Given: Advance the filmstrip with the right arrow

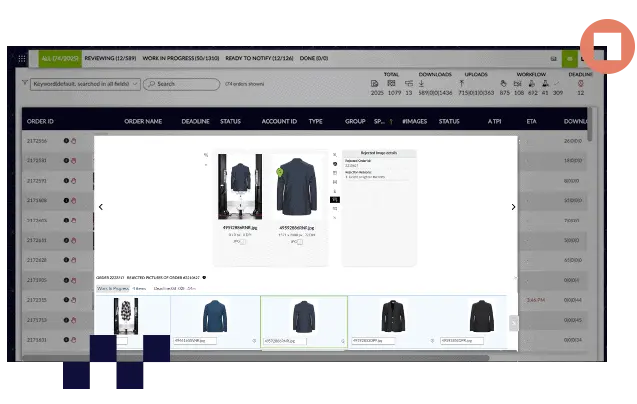Looking at the screenshot, I should pyautogui.click(x=514, y=323).
